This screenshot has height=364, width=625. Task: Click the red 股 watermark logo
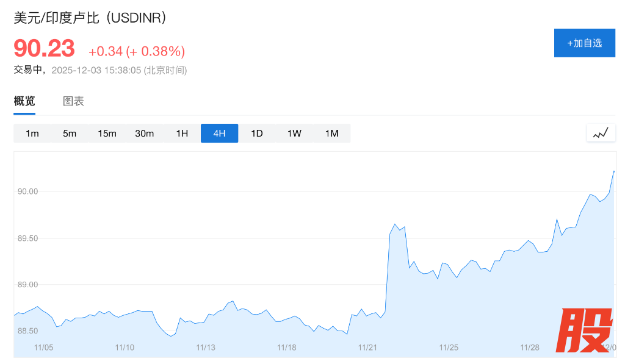(585, 330)
